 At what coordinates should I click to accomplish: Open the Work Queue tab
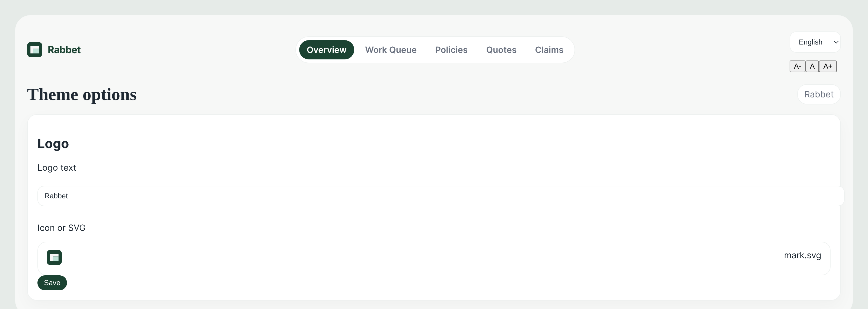(x=391, y=50)
